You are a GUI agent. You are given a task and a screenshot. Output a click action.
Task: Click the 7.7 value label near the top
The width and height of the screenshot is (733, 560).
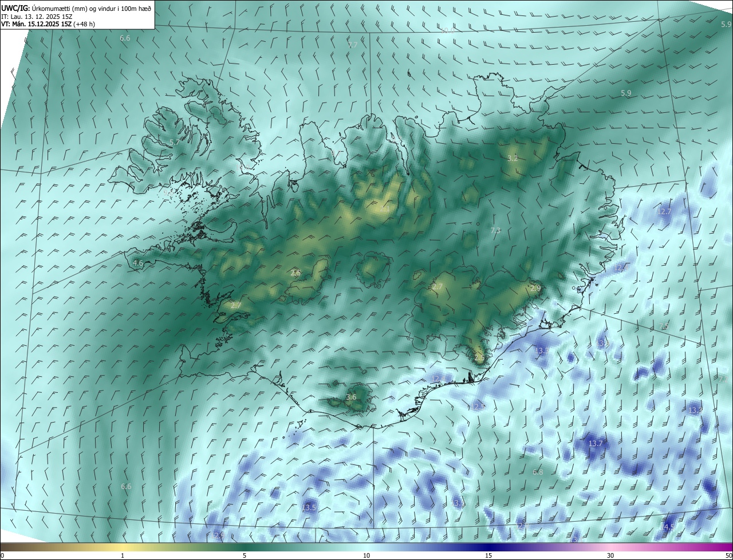pos(353,45)
